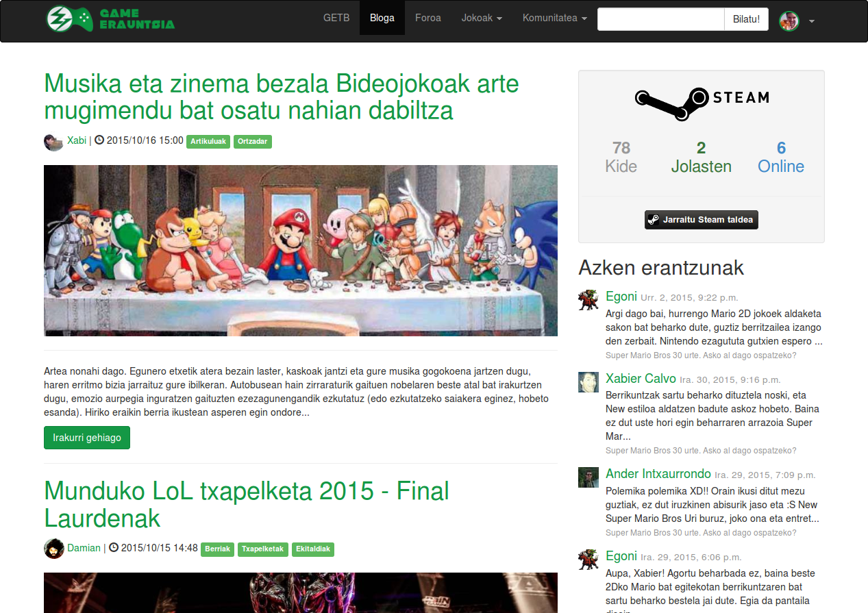Click the 6 Online stat

pyautogui.click(x=781, y=157)
